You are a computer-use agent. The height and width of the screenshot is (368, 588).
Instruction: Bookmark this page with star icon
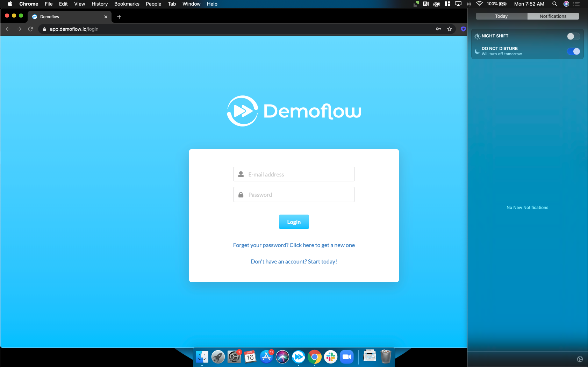(x=450, y=29)
